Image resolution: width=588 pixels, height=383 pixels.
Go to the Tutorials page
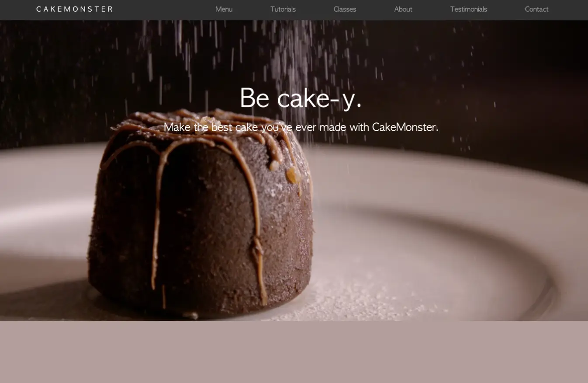coord(283,9)
